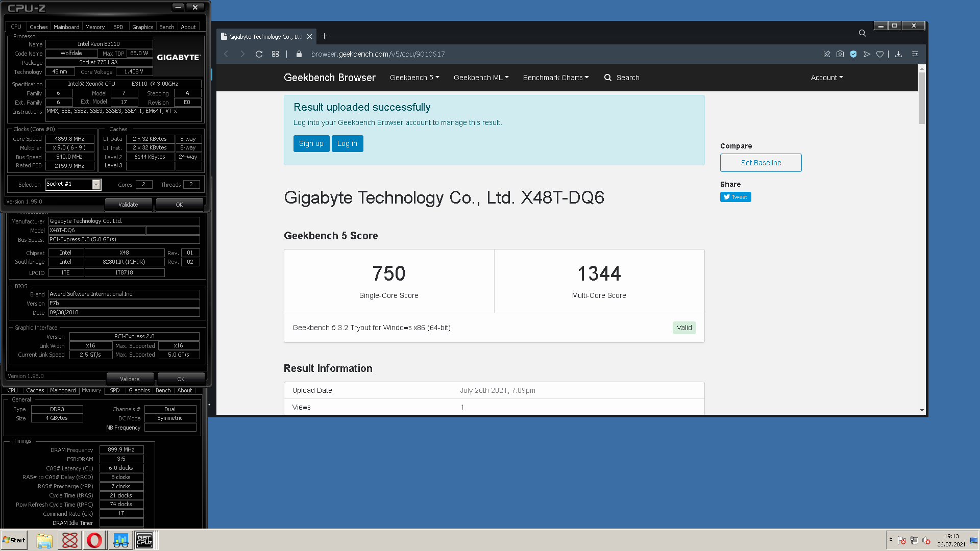Close the Gigabyte Technology browser tab
980x551 pixels.
pyautogui.click(x=309, y=37)
